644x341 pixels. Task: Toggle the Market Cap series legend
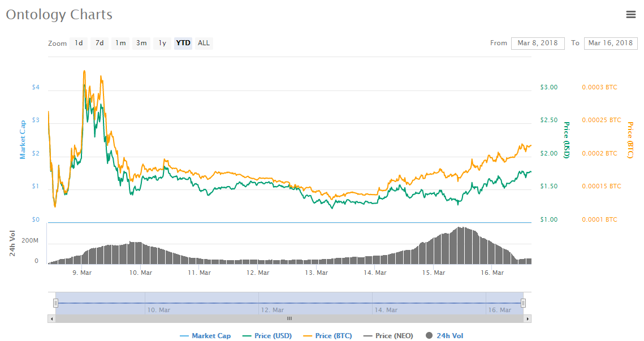(205, 336)
